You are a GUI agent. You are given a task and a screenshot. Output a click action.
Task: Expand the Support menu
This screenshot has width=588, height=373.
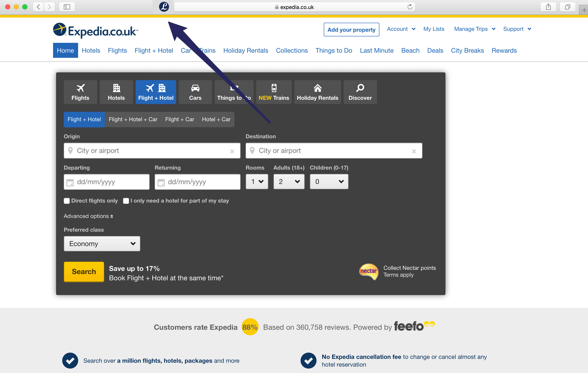pos(517,29)
